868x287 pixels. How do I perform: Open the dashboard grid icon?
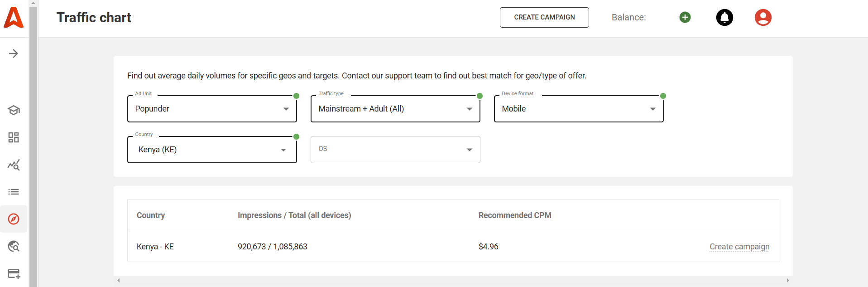click(14, 137)
